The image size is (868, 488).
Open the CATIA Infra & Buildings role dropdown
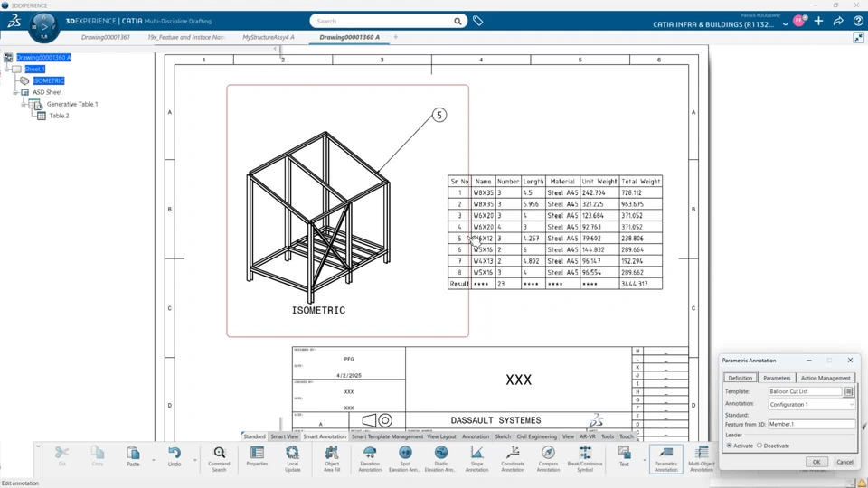(x=785, y=24)
